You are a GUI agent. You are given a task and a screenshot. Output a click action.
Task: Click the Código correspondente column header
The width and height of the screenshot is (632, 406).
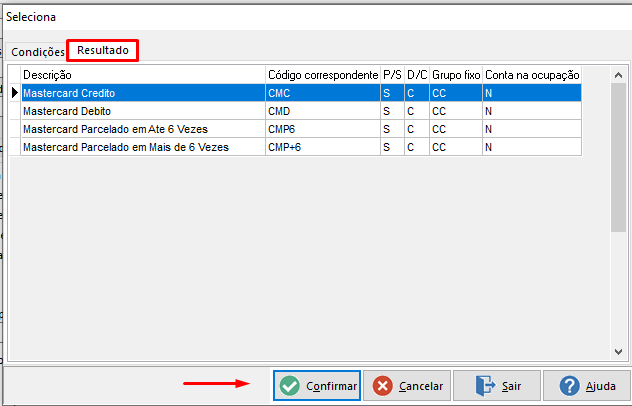(323, 75)
